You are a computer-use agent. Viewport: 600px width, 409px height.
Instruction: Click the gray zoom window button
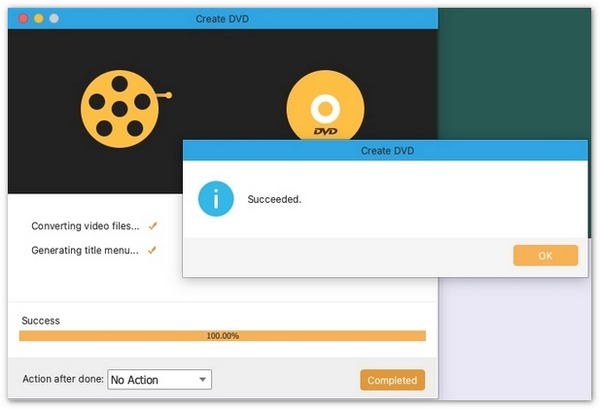click(54, 18)
